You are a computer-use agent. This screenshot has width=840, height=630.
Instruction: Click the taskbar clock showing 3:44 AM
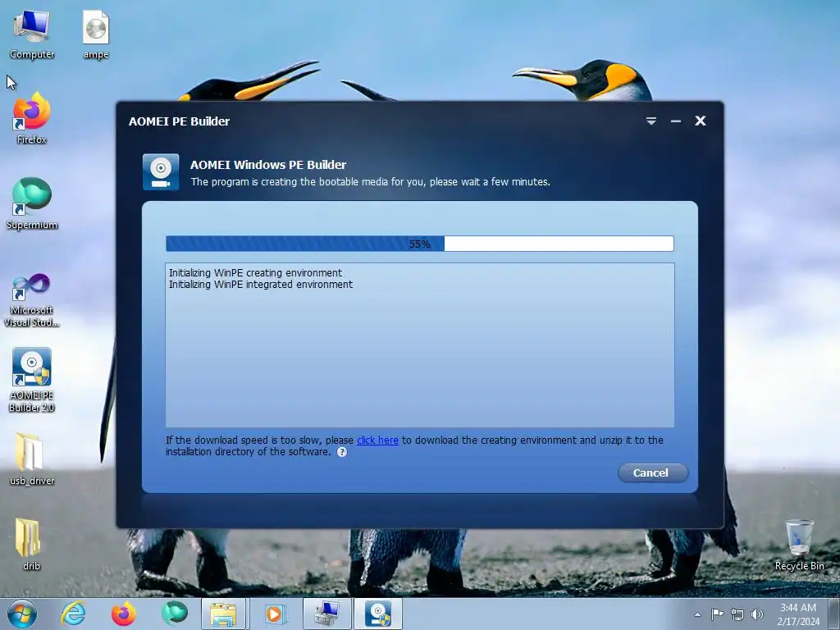coord(798,614)
